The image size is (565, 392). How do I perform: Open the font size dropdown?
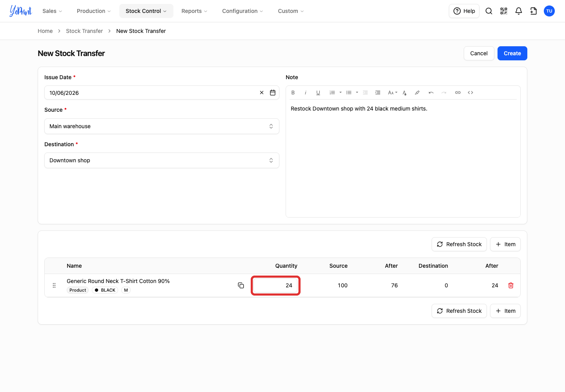coord(393,93)
